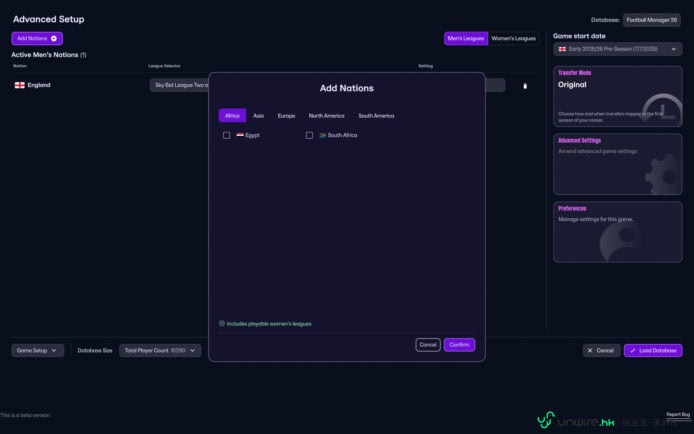
Task: Open the Preferences card
Action: coord(617,232)
